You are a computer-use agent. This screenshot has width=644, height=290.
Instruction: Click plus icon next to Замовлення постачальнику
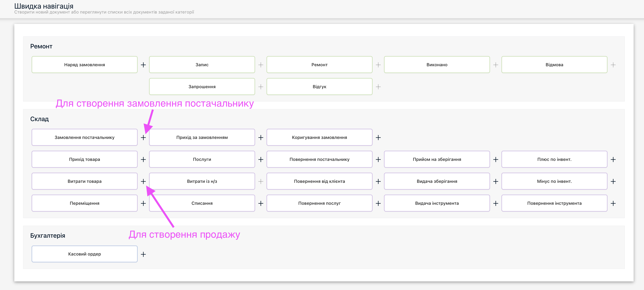(x=143, y=138)
